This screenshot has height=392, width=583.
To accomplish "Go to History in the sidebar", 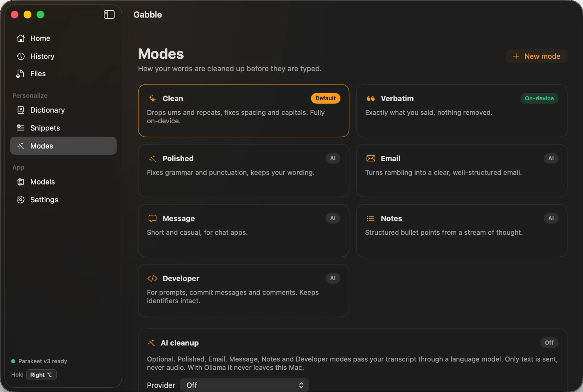I will pyautogui.click(x=63, y=56).
